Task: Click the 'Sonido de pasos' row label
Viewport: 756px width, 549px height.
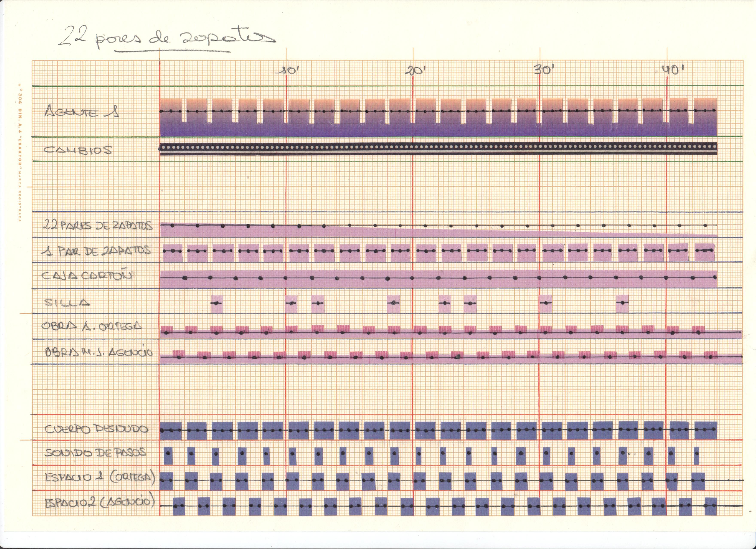Action: (x=95, y=452)
